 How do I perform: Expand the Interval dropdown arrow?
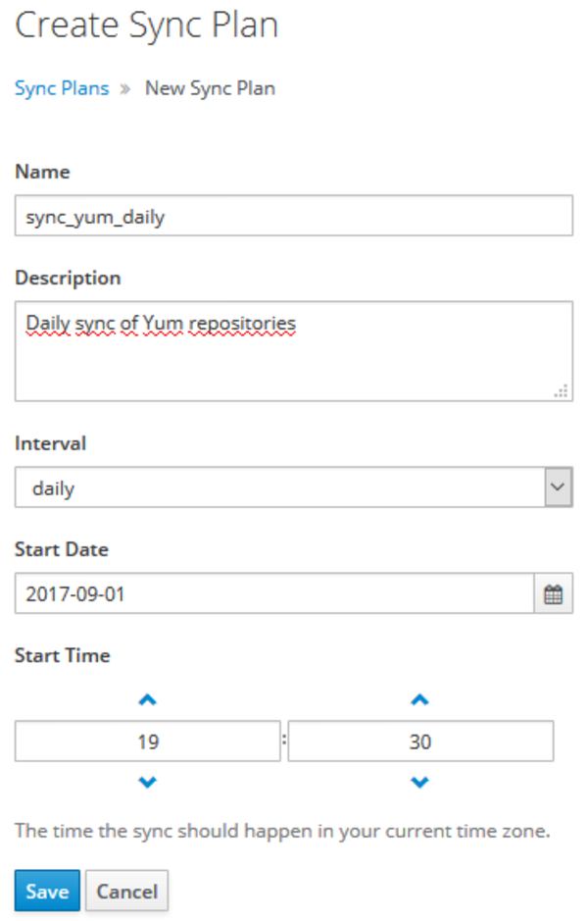(x=558, y=487)
